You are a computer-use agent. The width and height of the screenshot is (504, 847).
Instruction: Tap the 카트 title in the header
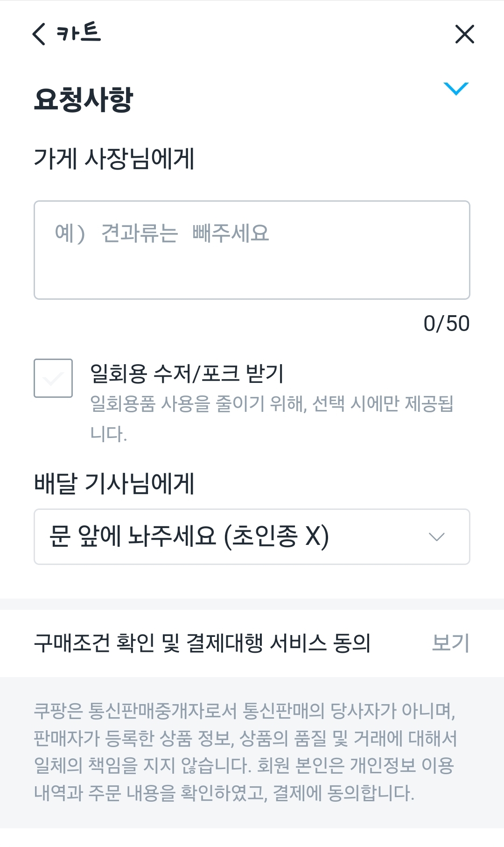pyautogui.click(x=79, y=33)
